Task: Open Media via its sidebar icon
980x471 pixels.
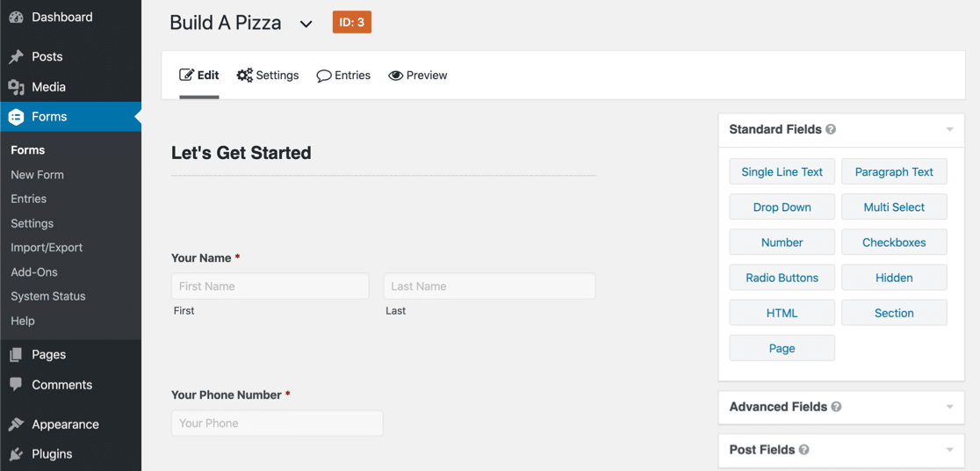Action: tap(16, 87)
